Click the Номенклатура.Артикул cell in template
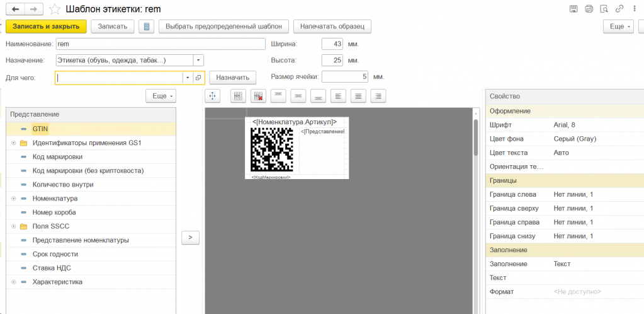 (x=295, y=122)
